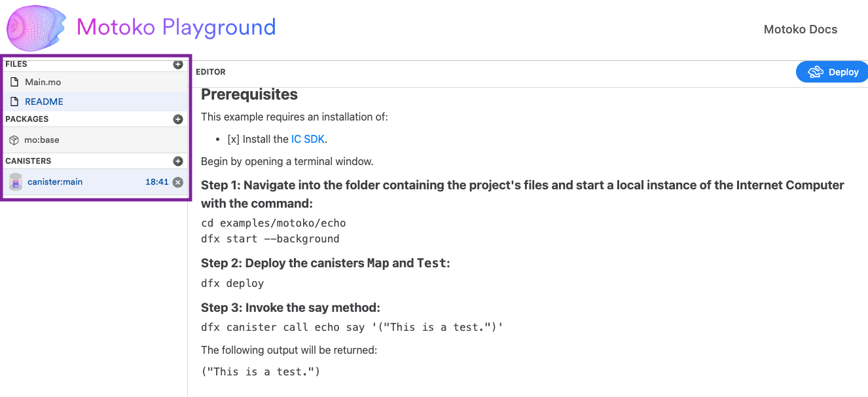Click the canister:main canister icon

(x=16, y=182)
